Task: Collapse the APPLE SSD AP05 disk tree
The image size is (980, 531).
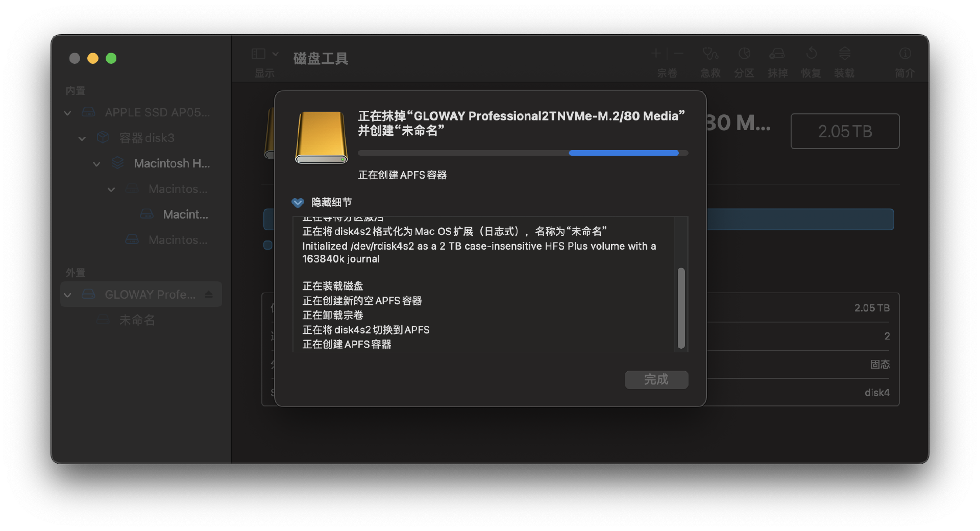Action: click(x=67, y=113)
